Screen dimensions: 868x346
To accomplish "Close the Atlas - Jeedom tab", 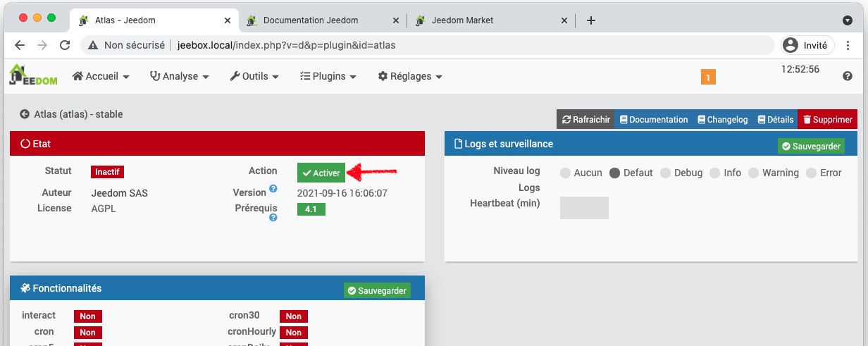I will tap(228, 20).
